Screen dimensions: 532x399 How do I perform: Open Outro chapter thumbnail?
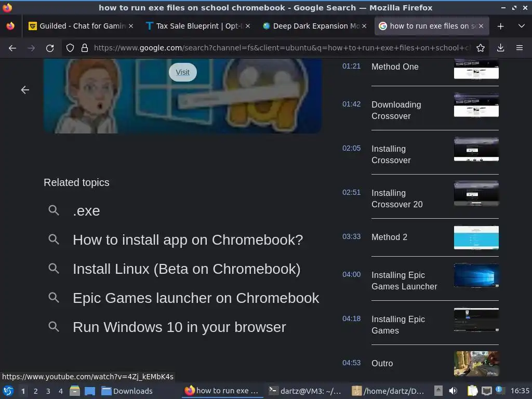pyautogui.click(x=476, y=363)
